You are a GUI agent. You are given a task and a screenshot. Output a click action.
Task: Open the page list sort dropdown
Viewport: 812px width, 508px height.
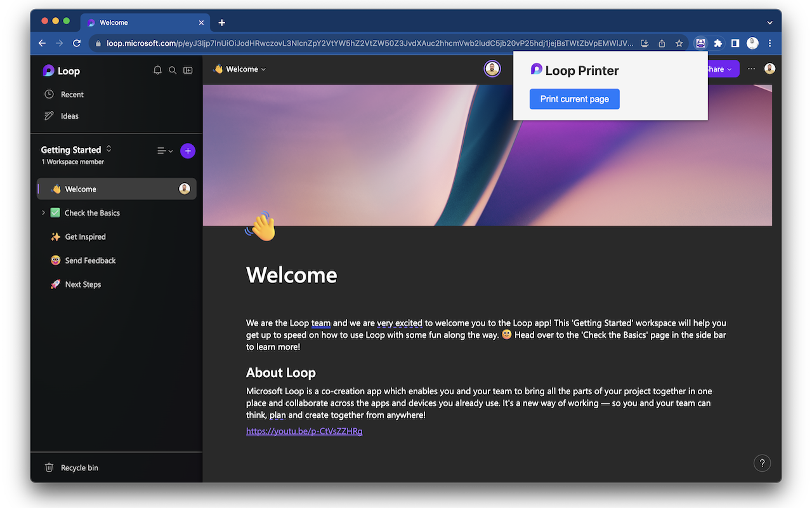click(165, 150)
